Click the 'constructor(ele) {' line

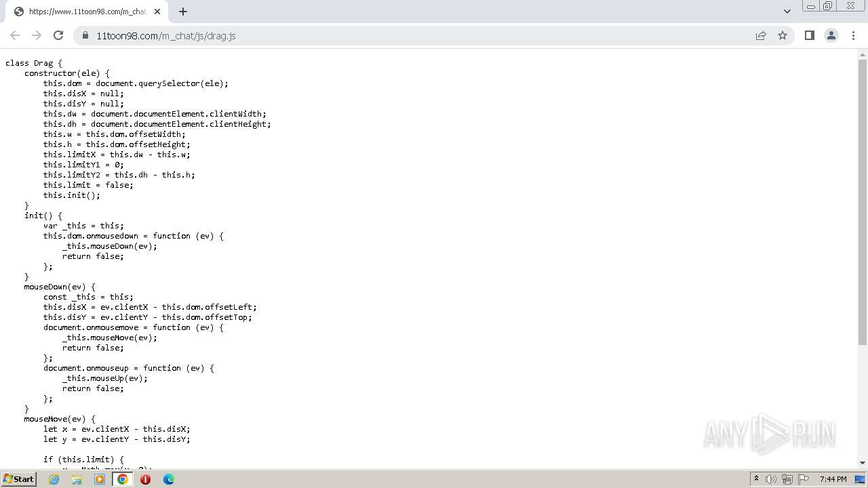tap(67, 73)
